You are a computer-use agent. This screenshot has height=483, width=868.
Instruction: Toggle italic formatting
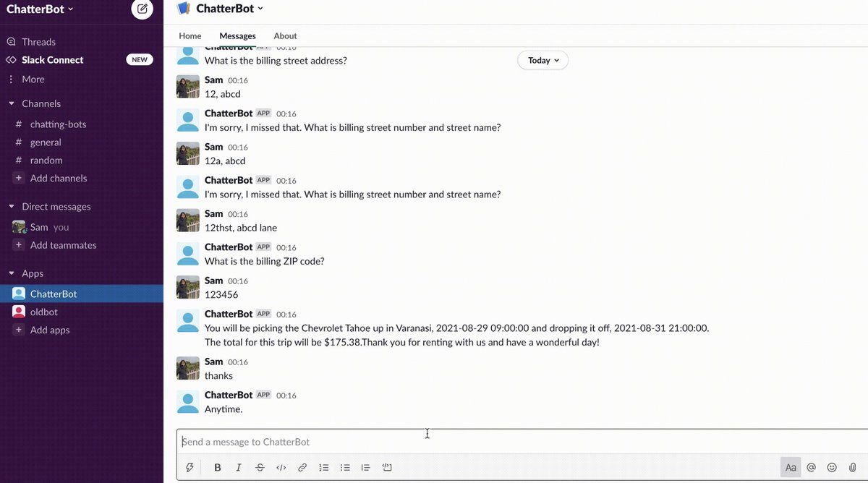239,468
